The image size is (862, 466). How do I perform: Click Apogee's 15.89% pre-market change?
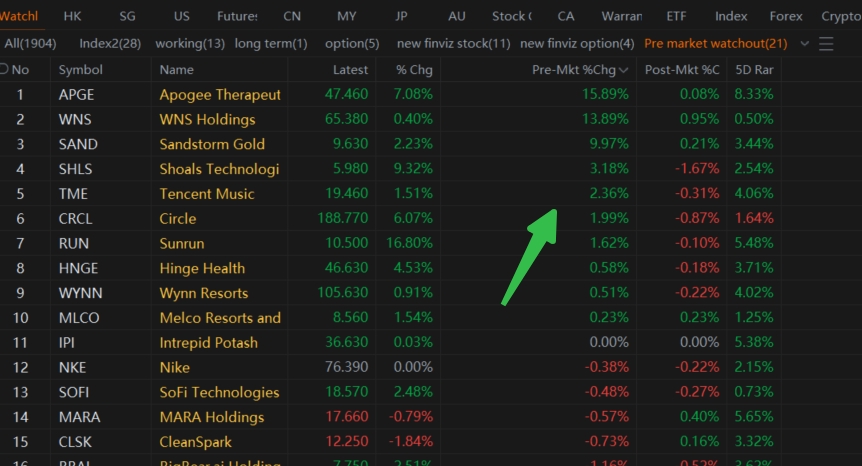coord(605,94)
